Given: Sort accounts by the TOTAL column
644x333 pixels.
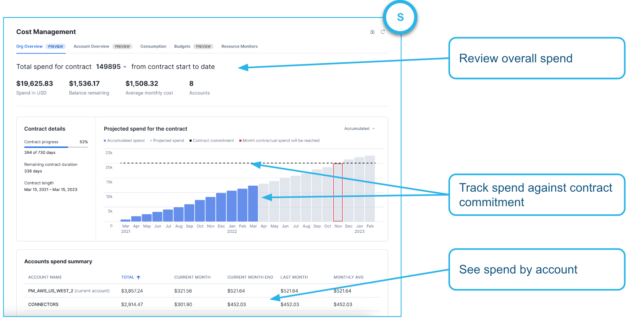Looking at the screenshot, I should click(131, 277).
